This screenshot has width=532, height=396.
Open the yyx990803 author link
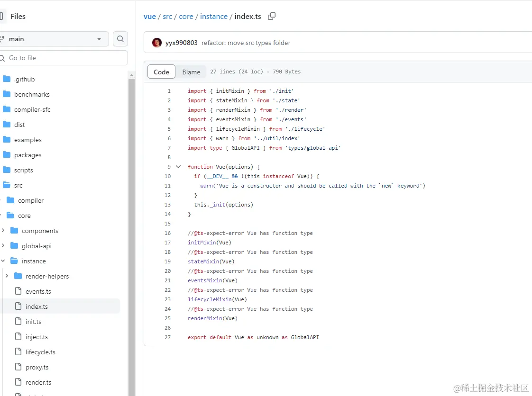coord(181,43)
